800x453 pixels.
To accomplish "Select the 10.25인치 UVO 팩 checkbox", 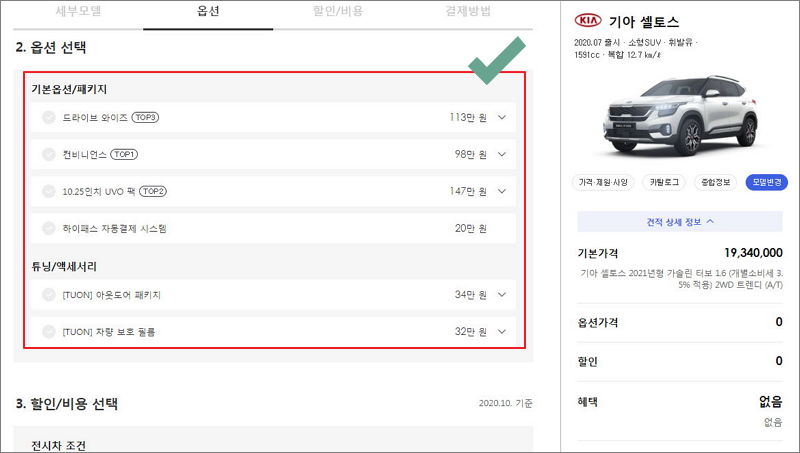I will click(48, 191).
